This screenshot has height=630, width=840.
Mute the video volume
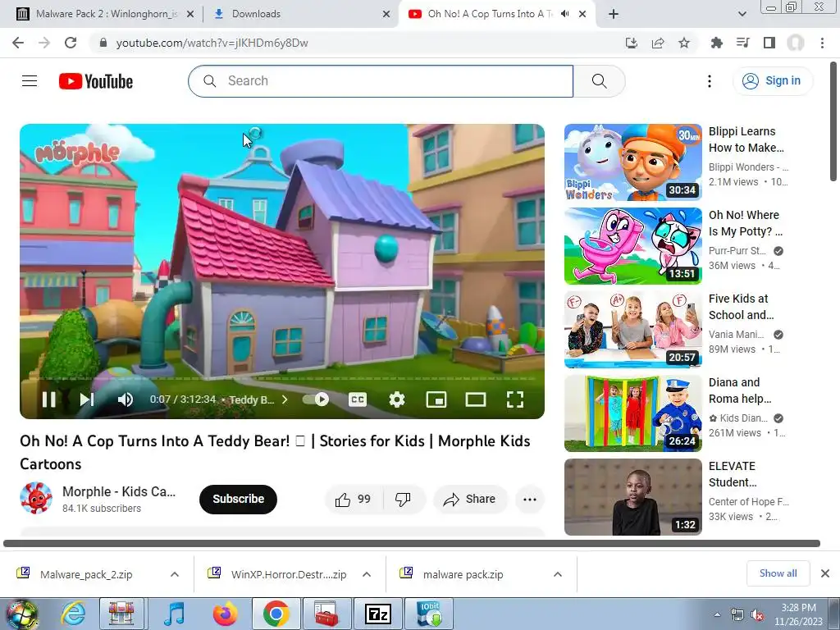coord(125,399)
